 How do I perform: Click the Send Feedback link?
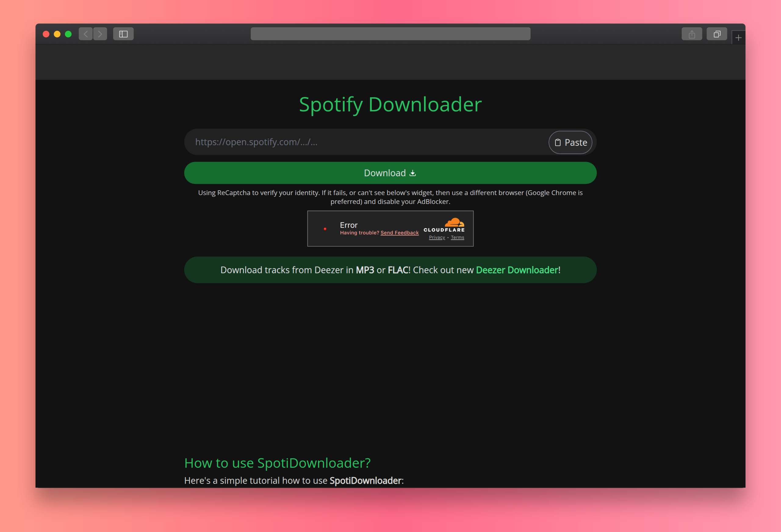coord(399,232)
